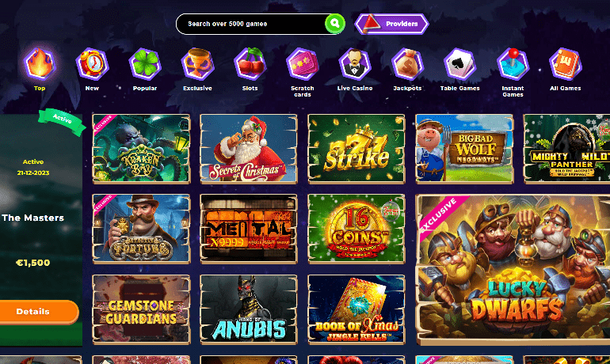Show All Games category
610x364 pixels.
(566, 64)
